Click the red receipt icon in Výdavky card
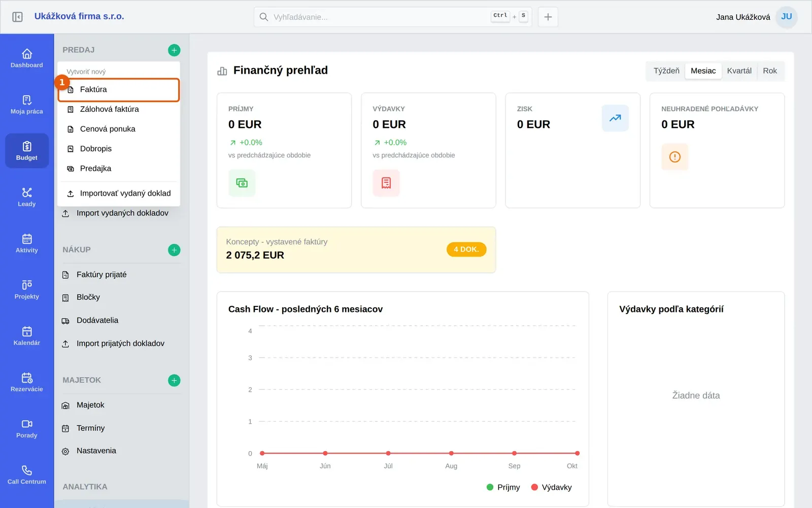Viewport: 812px width, 508px height. pos(386,183)
